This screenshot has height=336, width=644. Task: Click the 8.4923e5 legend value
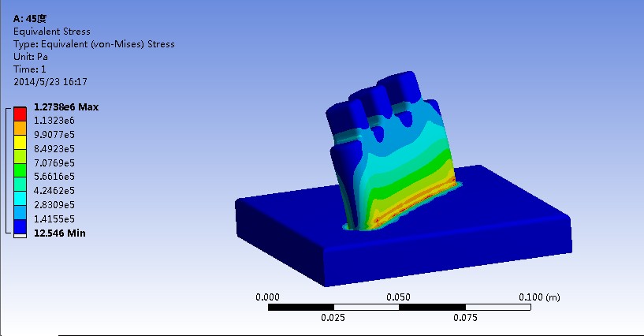point(54,149)
